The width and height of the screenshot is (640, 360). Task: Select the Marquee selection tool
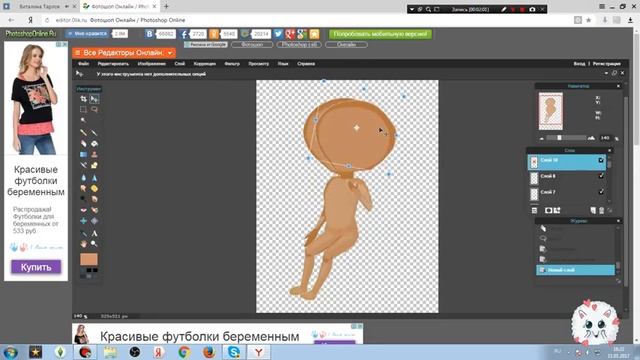pyautogui.click(x=83, y=109)
